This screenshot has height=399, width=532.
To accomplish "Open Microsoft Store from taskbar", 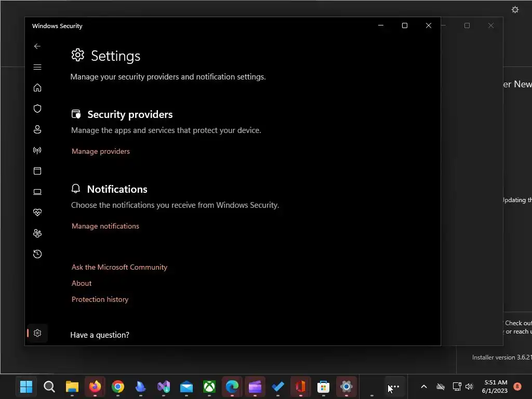I will pos(323,387).
